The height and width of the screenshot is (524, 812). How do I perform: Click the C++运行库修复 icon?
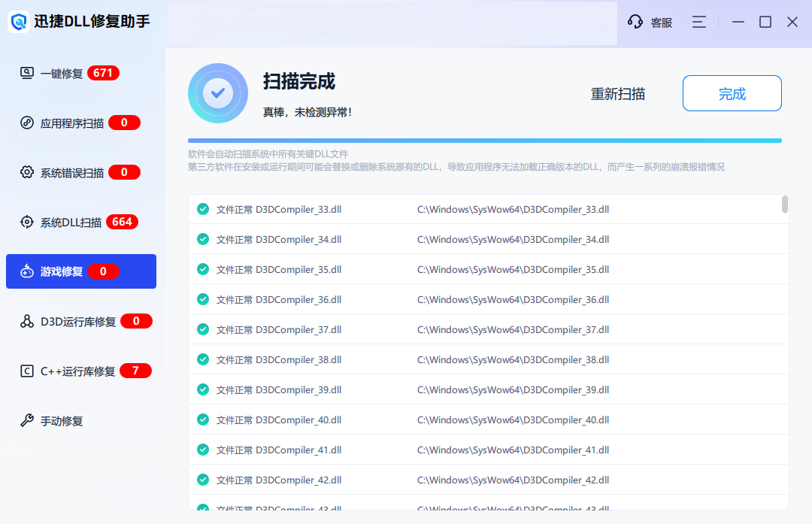coord(27,371)
